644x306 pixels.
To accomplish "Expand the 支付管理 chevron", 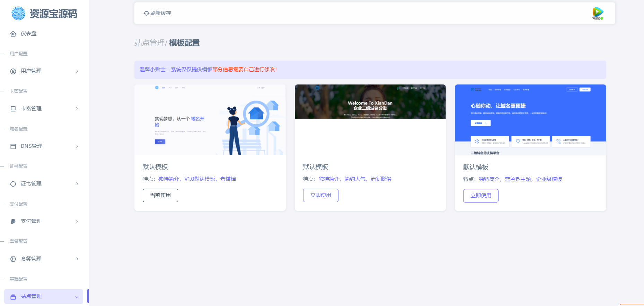I will (x=77, y=222).
